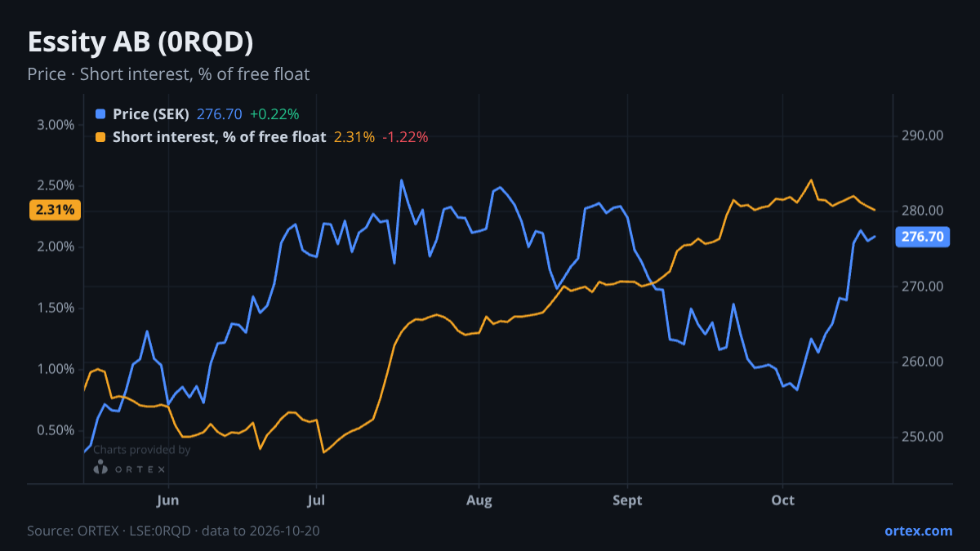This screenshot has height=551, width=980.
Task: Click the 0.50% left axis label
Action: (x=56, y=430)
